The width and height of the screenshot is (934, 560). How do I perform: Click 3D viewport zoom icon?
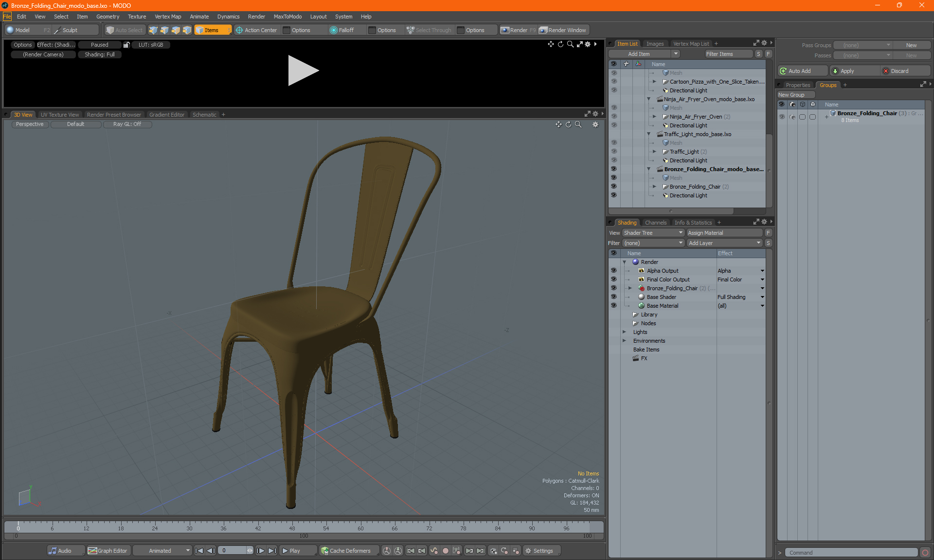pyautogui.click(x=578, y=124)
